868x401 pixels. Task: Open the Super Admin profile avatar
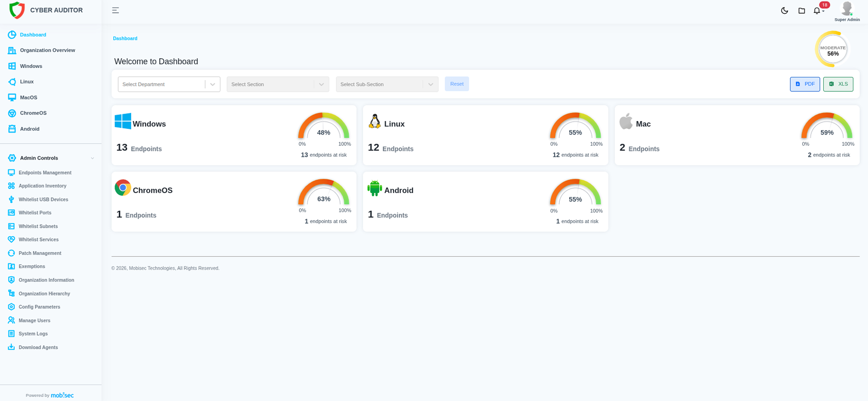pos(847,8)
